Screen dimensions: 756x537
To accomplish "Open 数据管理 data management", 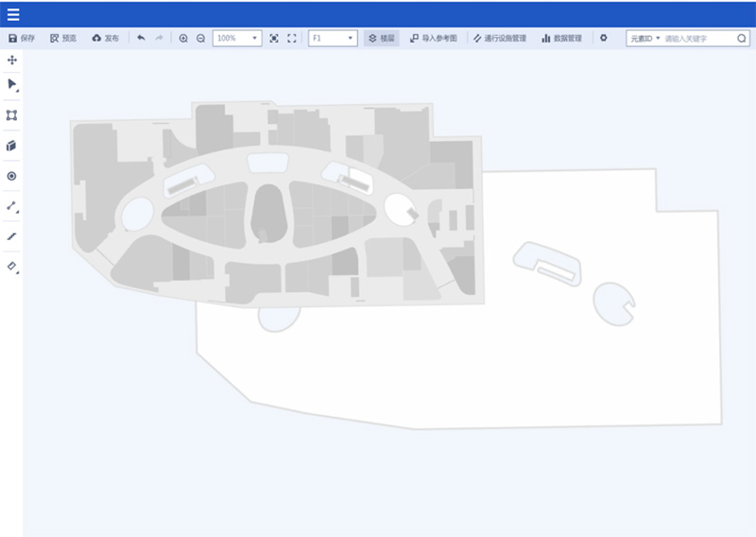I will 561,39.
